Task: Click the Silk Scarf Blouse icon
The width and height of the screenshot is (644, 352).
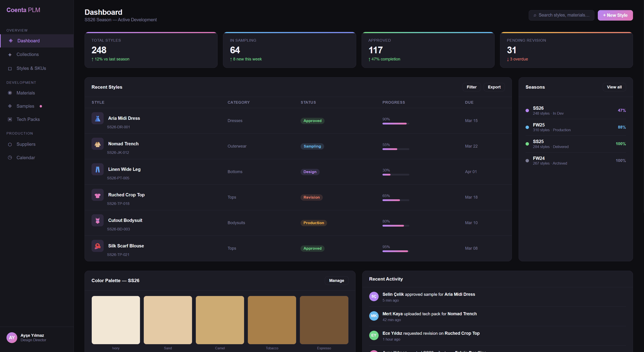Action: coord(98,246)
